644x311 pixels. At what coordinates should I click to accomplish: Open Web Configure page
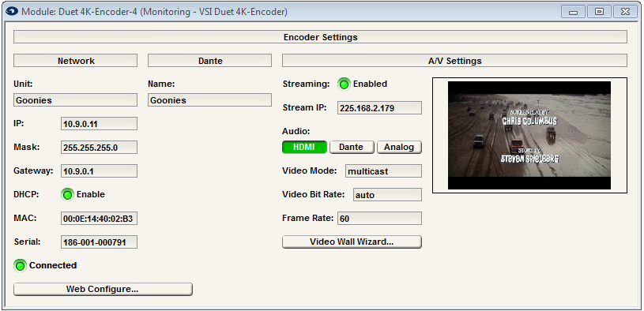point(103,289)
